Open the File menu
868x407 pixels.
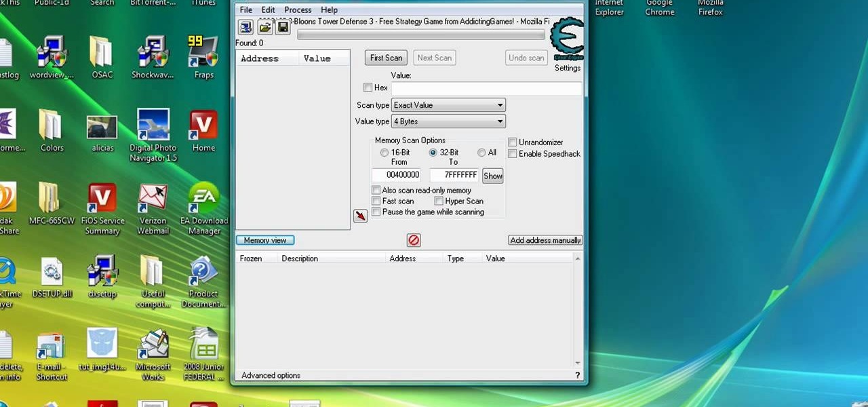click(245, 10)
